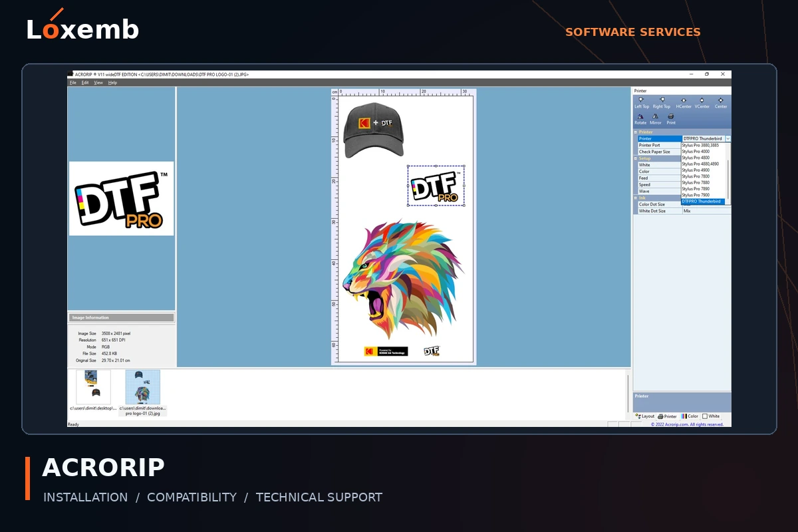Click the DTF PRO preview image at left

[122, 198]
